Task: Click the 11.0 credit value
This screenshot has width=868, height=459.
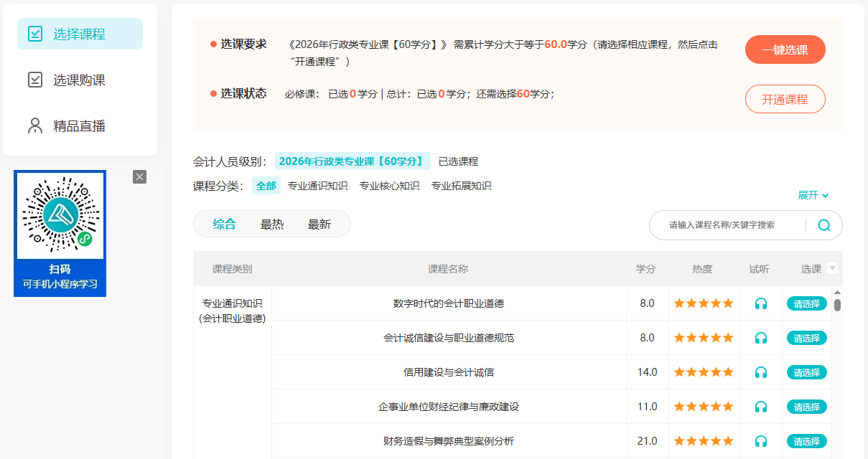Action: coord(648,407)
